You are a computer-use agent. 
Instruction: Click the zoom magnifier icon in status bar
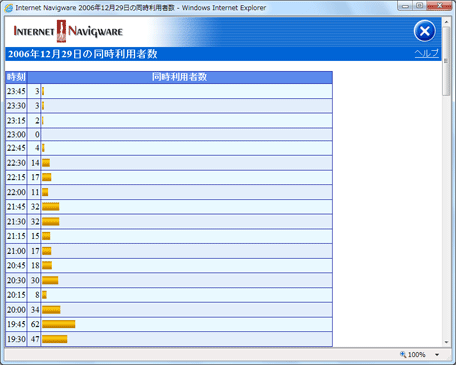pyautogui.click(x=403, y=354)
